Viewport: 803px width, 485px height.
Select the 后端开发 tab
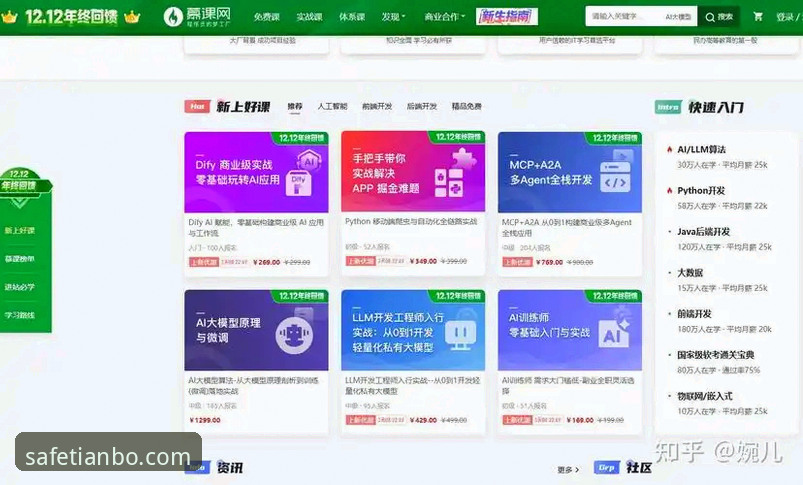(x=421, y=107)
